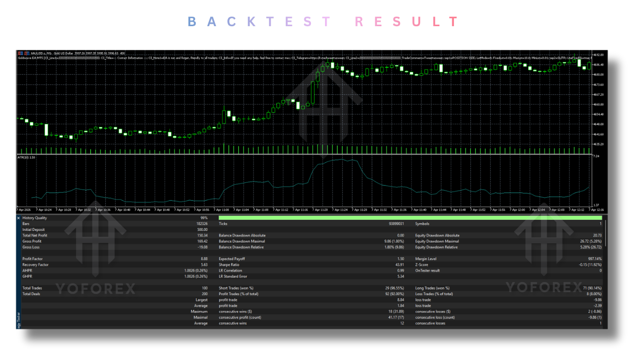This screenshot has height=362, width=644.
Task: Click the Equity Drawdown Maximal label
Action: point(437,241)
